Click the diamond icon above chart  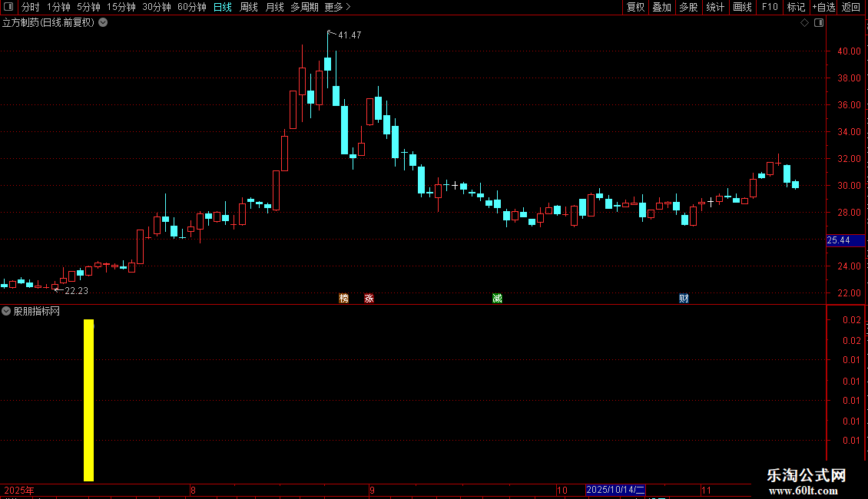(x=805, y=23)
